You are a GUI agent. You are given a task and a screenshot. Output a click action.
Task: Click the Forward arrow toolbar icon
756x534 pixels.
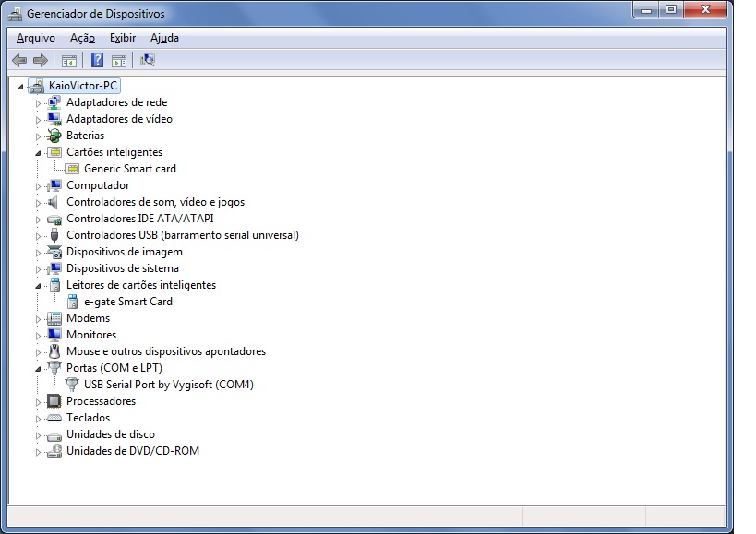click(x=41, y=60)
